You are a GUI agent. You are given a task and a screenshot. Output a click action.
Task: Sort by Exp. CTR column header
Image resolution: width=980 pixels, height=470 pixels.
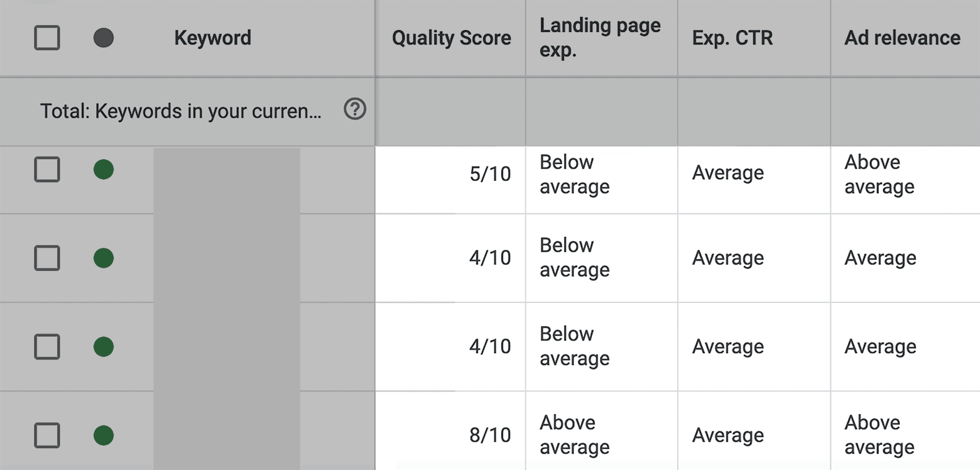[732, 38]
